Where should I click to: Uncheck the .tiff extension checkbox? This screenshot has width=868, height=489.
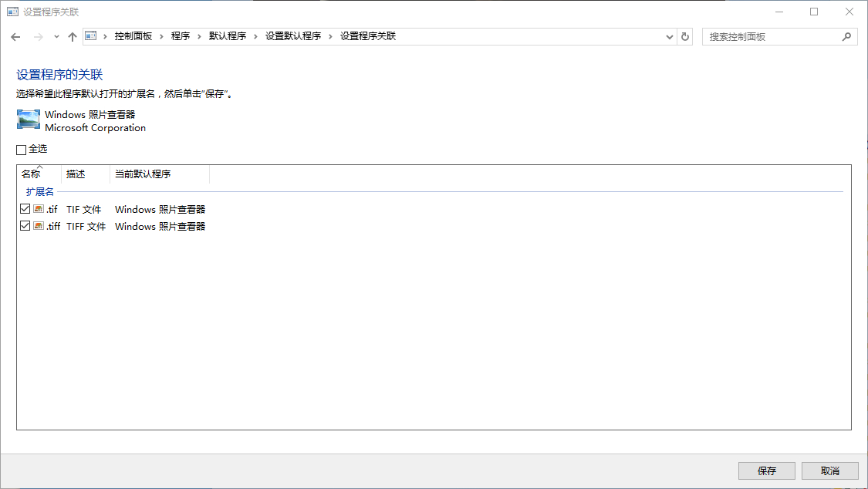click(x=25, y=226)
